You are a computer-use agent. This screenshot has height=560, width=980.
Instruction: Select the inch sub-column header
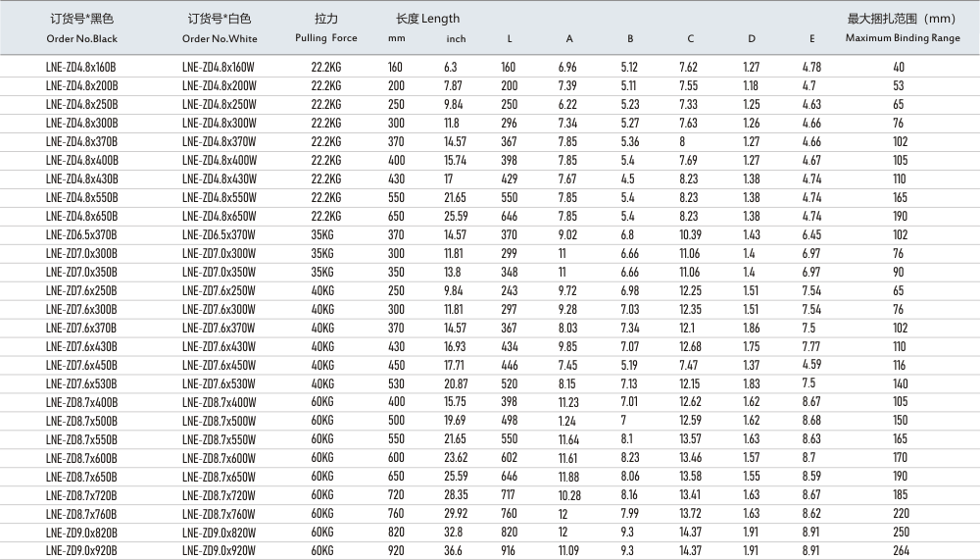[x=456, y=39]
